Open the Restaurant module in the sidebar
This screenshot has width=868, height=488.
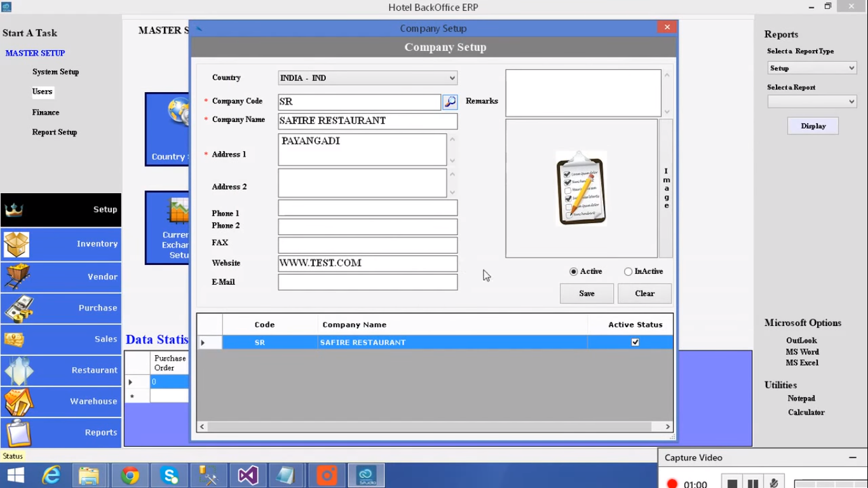point(61,370)
